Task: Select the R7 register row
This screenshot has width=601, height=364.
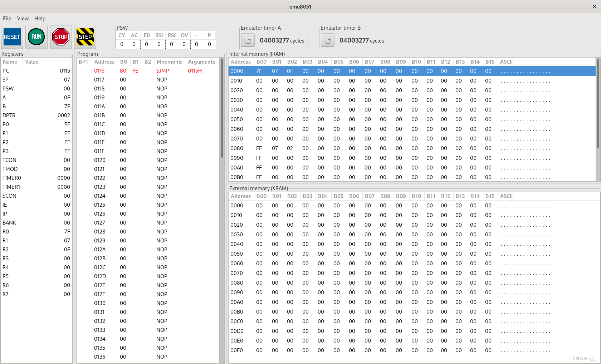Action: coord(36,294)
